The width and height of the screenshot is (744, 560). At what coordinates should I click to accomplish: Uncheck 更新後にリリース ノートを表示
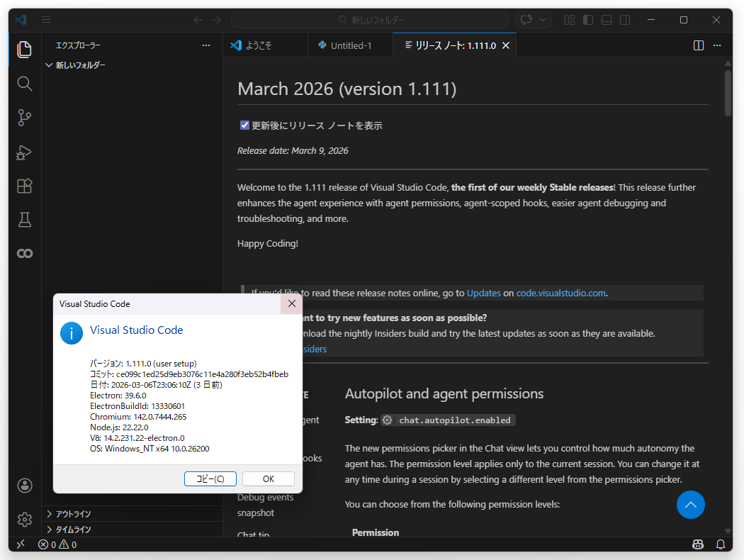[x=244, y=125]
